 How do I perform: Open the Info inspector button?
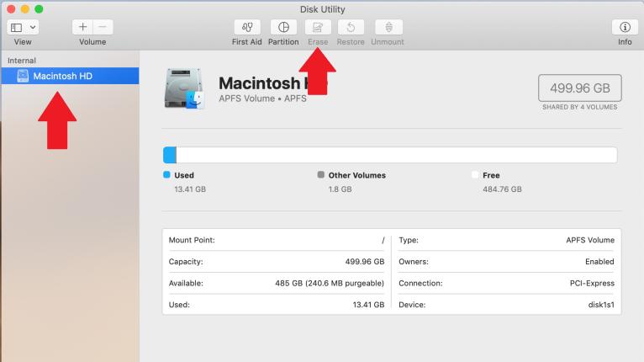pyautogui.click(x=624, y=28)
